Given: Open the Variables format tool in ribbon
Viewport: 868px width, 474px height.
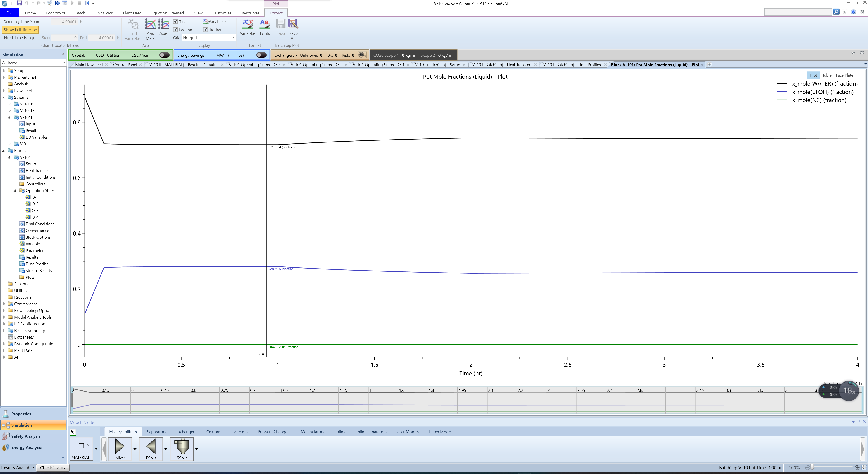Looking at the screenshot, I should [x=248, y=27].
